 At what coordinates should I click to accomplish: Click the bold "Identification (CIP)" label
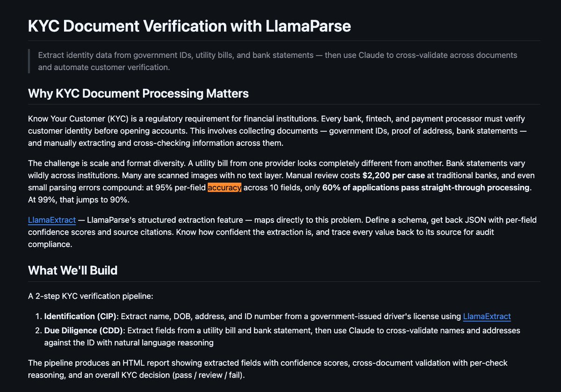(x=80, y=316)
